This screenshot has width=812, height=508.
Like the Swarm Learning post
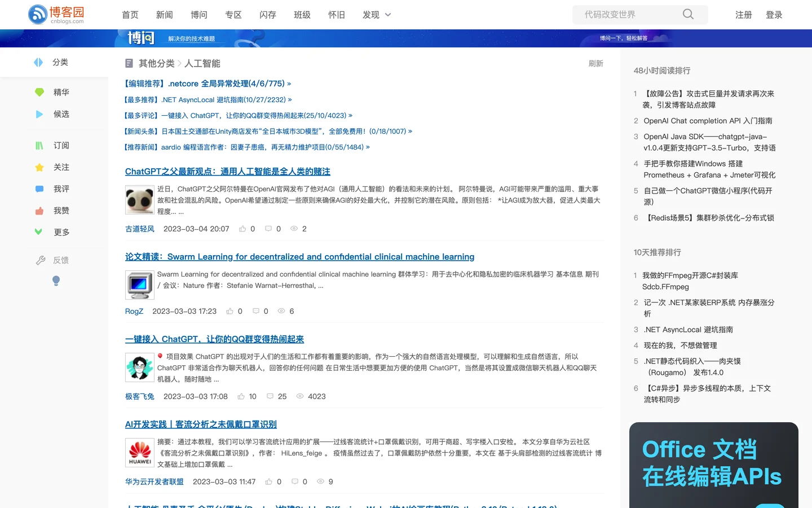pos(230,311)
